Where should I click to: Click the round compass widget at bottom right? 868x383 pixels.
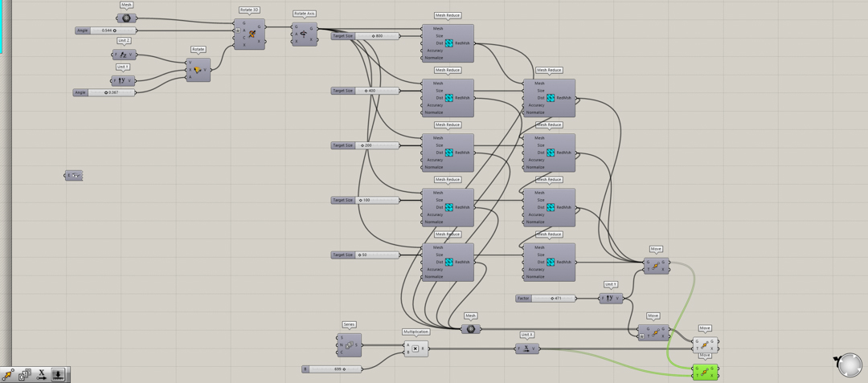tap(850, 365)
